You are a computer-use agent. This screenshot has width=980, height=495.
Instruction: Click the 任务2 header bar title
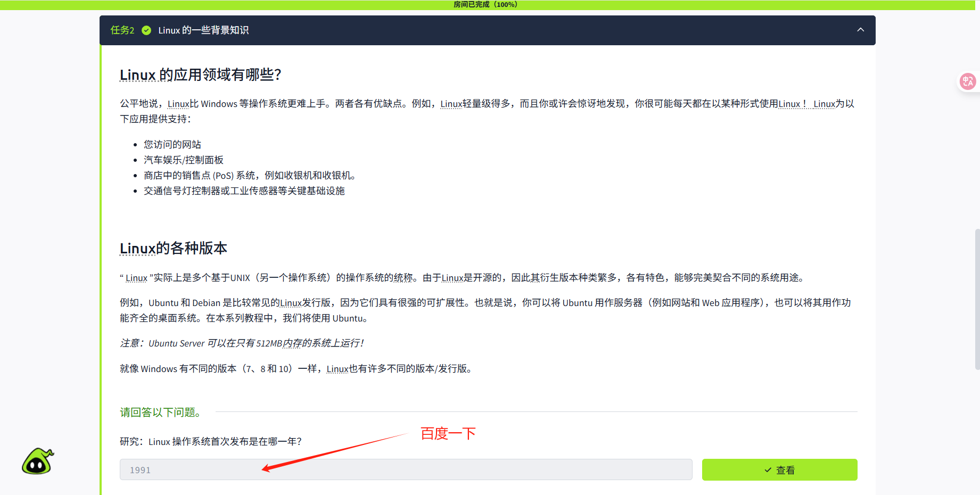(x=203, y=30)
